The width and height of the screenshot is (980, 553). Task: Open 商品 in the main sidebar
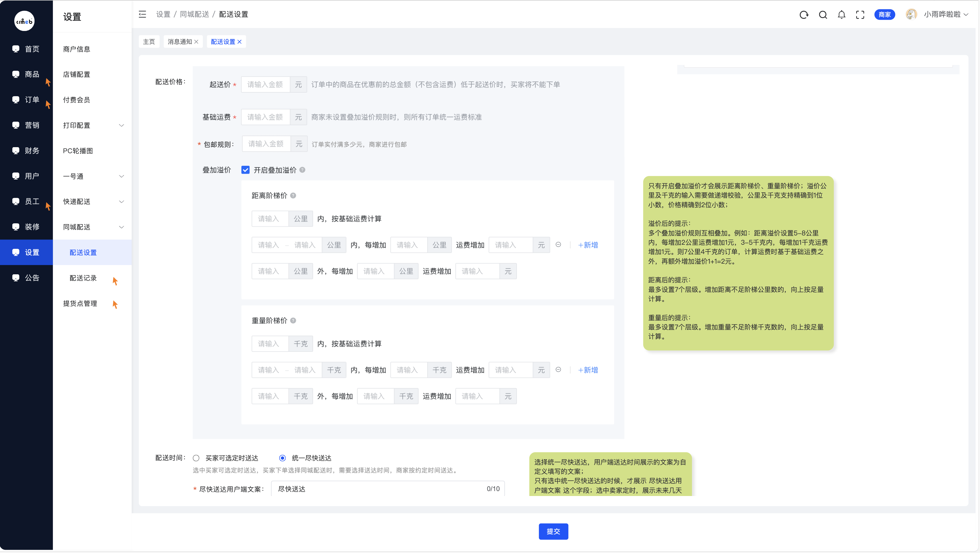click(26, 74)
